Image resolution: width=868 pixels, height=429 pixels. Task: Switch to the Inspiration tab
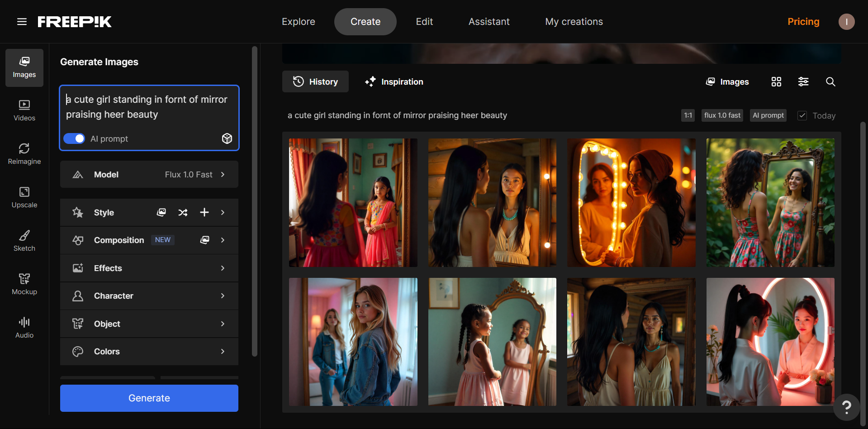coord(394,81)
